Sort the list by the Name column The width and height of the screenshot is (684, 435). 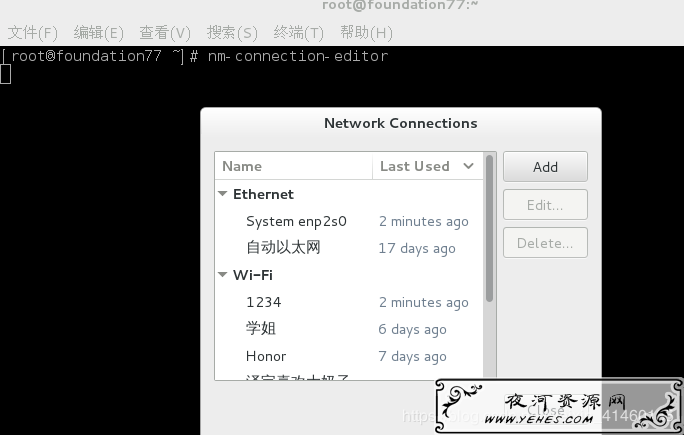pyautogui.click(x=294, y=166)
